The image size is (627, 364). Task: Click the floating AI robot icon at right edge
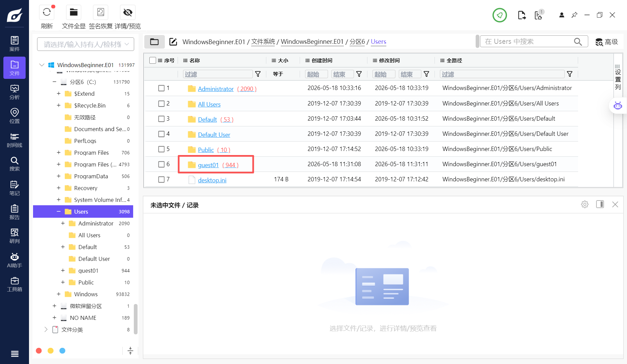618,106
